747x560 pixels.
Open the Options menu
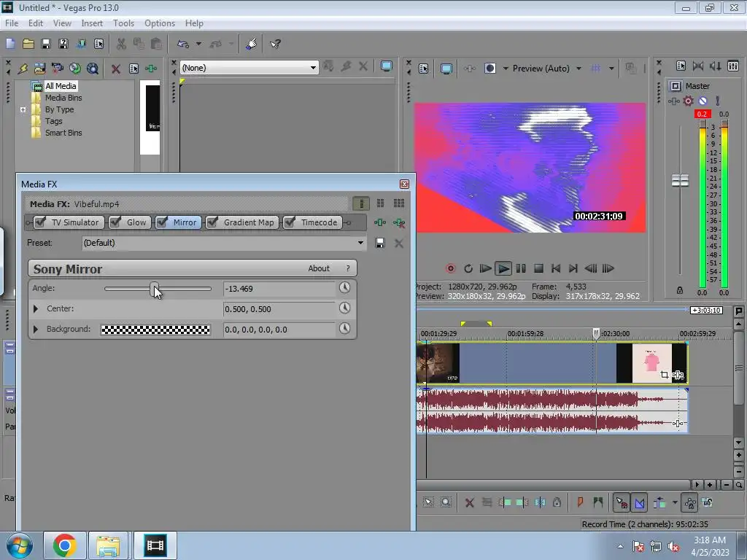coord(160,23)
